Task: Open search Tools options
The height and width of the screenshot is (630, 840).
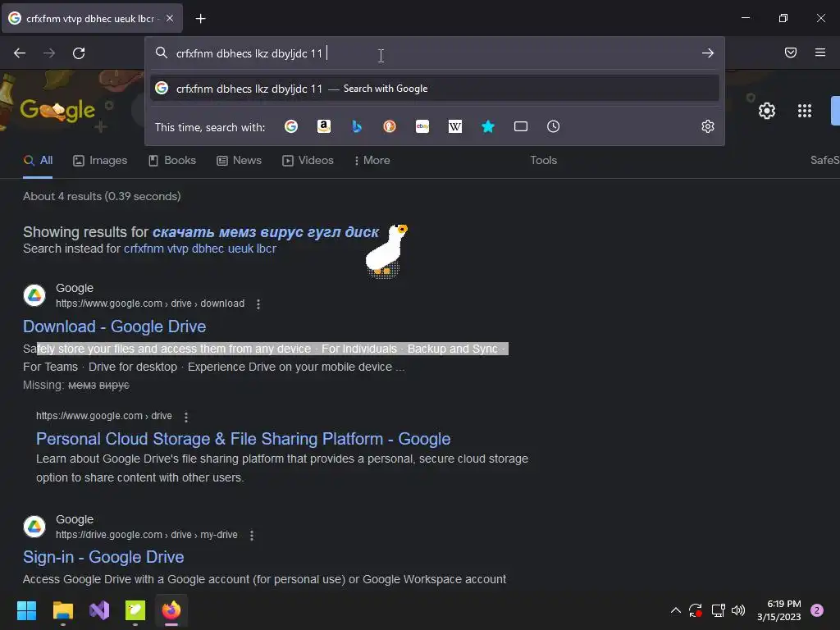Action: [x=543, y=161]
